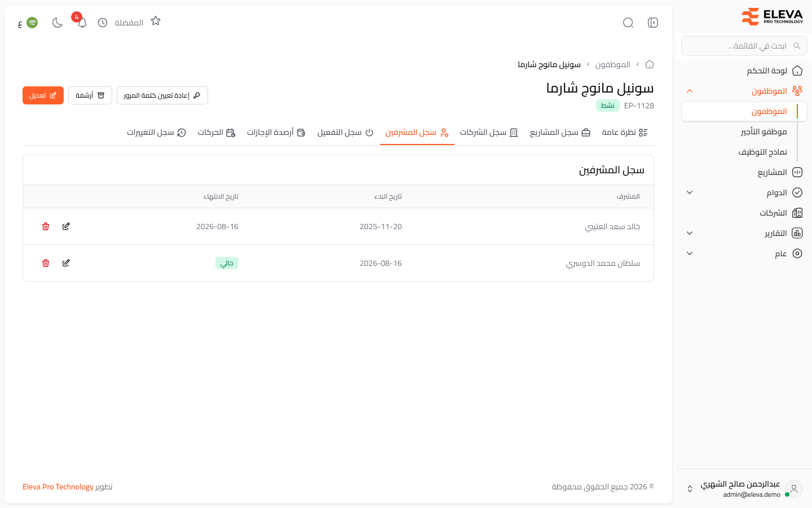Delete supervisor row خالد سعد العتيبي
Screen dimensions: 812x508
46,226
